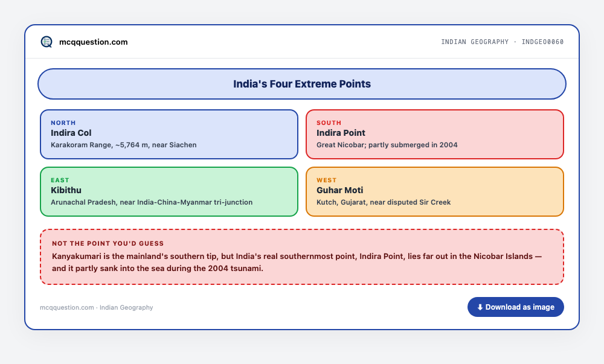The width and height of the screenshot is (604, 364).
Task: Click the INDGEO0060 question code
Action: pos(542,42)
